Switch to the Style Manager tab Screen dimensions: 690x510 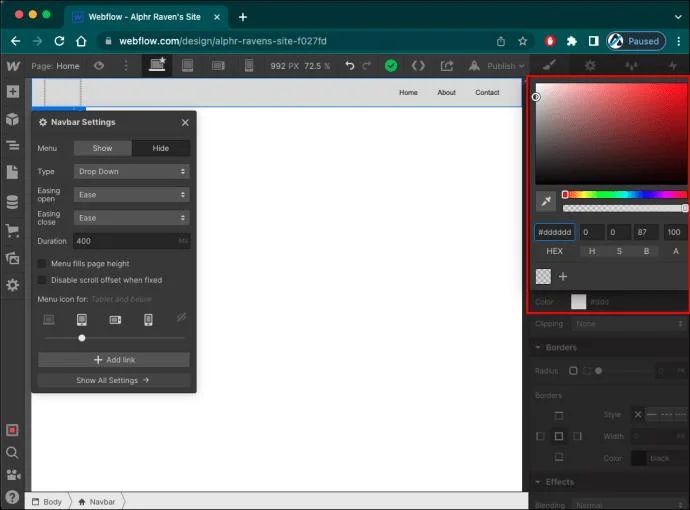[x=631, y=66]
